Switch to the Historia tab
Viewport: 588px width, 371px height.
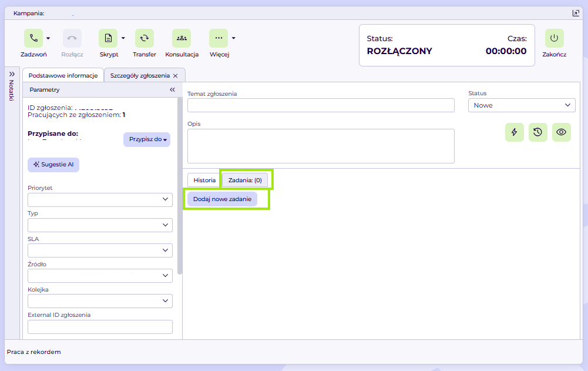[204, 181]
